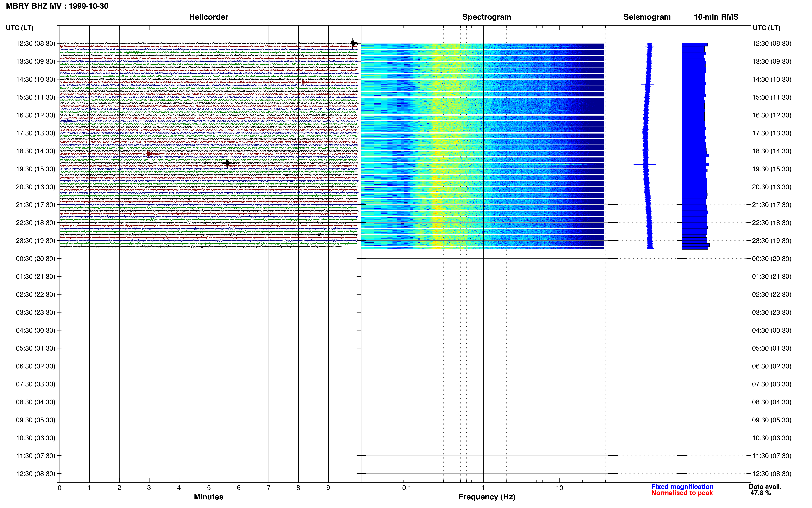Click the blue 'Fixed magnification' legend text
Viewport: 812px width, 508px height.
click(682, 486)
